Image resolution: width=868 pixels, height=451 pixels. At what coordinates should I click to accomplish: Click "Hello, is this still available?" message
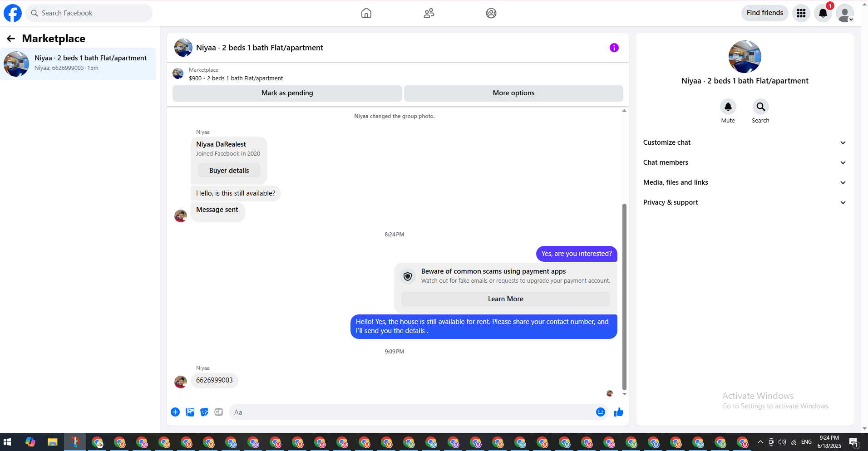[x=236, y=193]
